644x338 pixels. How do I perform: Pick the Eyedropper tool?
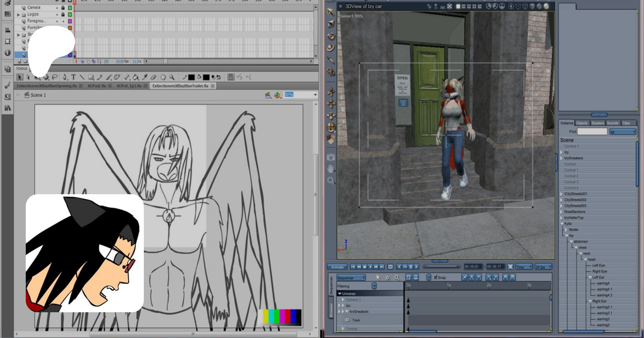[145, 77]
